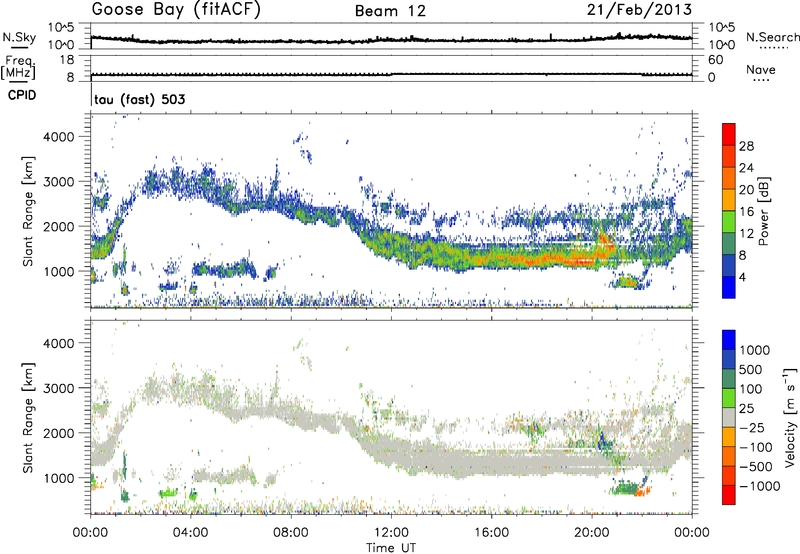This screenshot has width=800, height=554.
Task: Click the tau (fast) 503 text
Action: [x=139, y=99]
